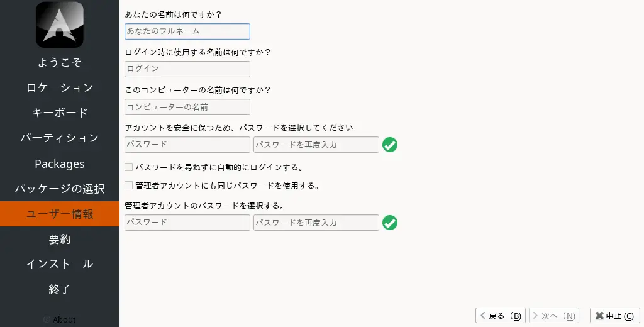Click the 戻る (Back) button
644x327 pixels.
501,316
